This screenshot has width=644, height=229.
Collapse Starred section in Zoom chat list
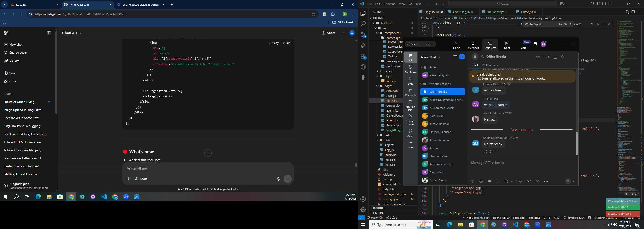point(421,67)
